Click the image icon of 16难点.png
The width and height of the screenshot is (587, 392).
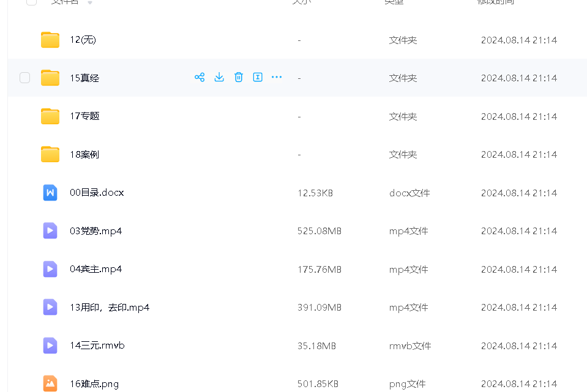(50, 383)
